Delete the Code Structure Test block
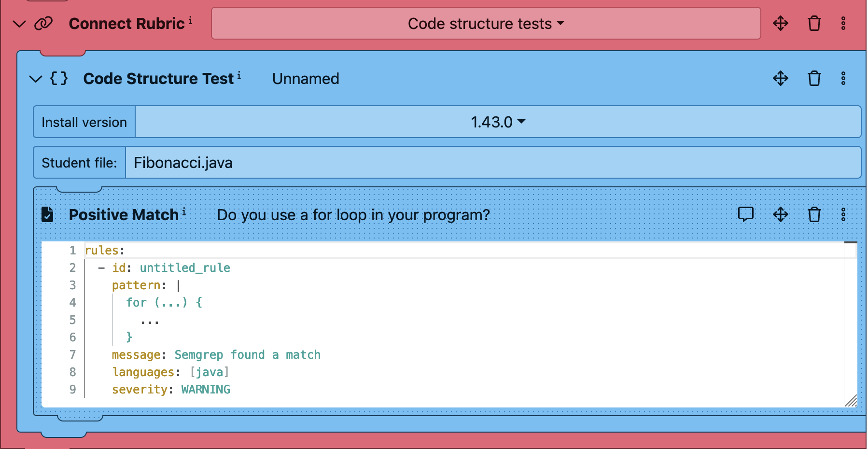868x449 pixels. click(814, 78)
